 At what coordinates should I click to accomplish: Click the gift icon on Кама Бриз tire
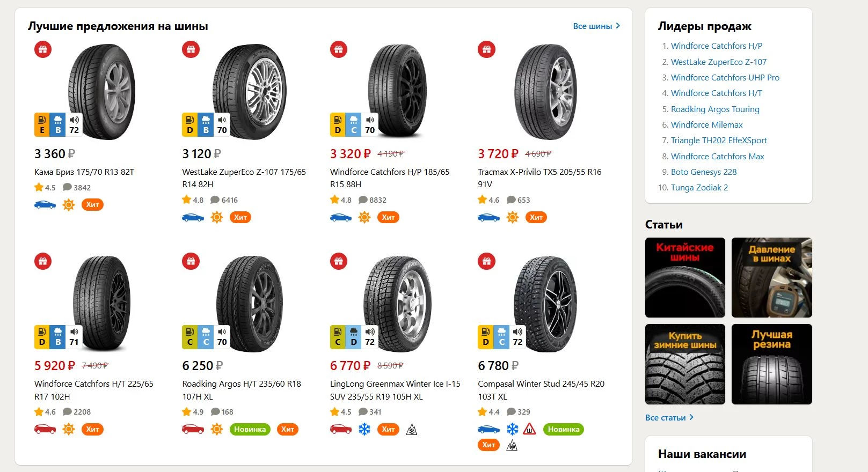tap(43, 50)
